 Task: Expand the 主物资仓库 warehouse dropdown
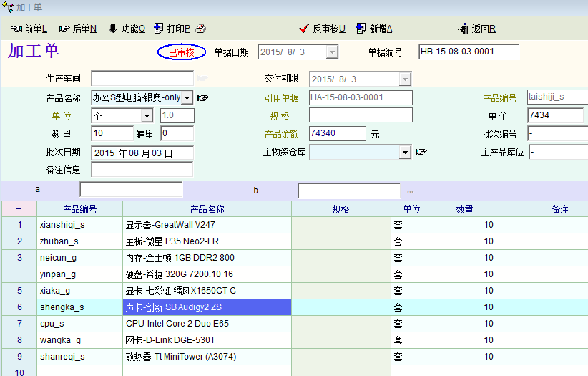point(405,152)
